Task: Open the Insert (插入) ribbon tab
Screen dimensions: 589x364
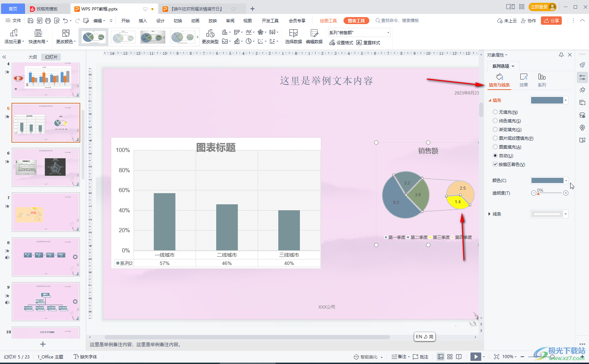Action: (143, 21)
